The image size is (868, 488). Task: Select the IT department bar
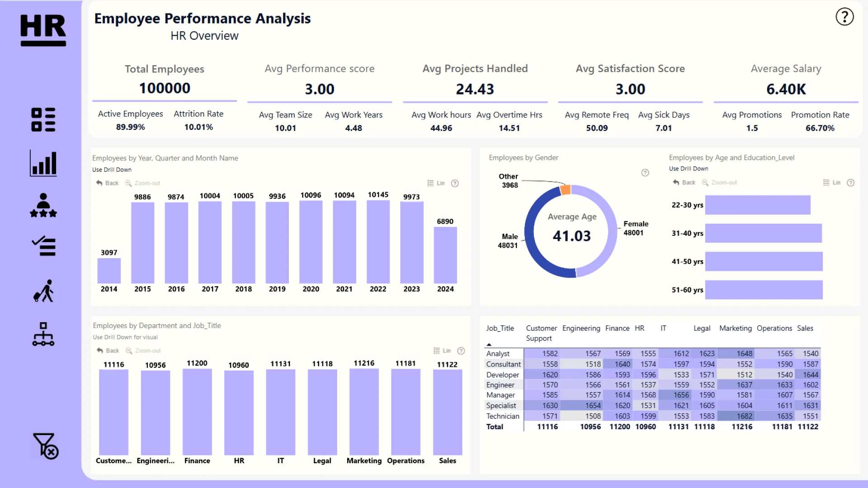[x=281, y=412]
